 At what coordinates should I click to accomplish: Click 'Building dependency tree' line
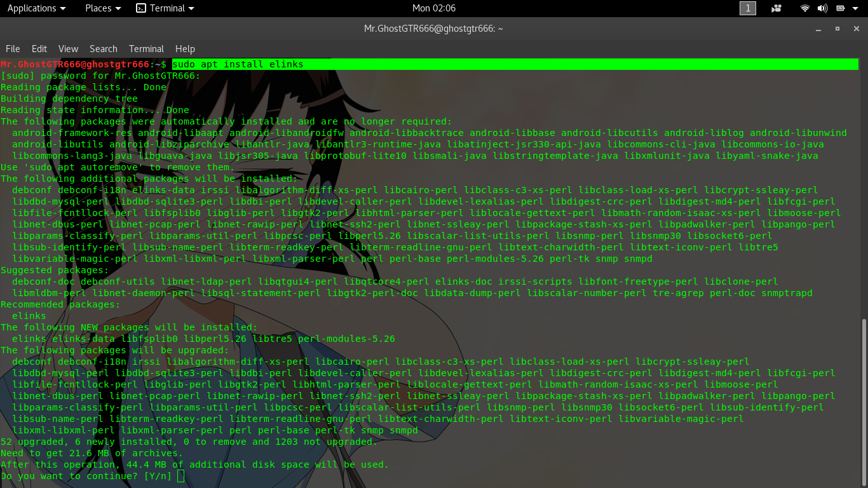69,98
